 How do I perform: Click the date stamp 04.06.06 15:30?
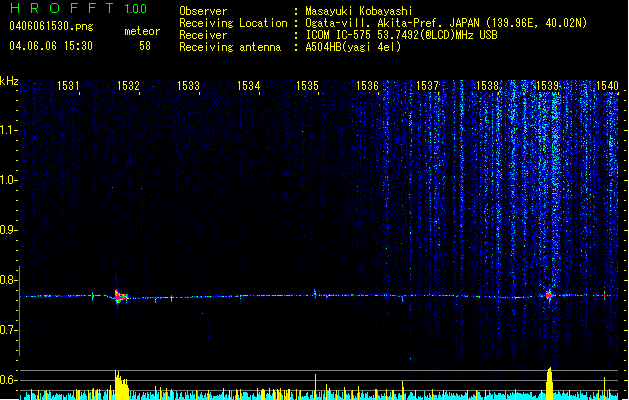click(x=51, y=46)
